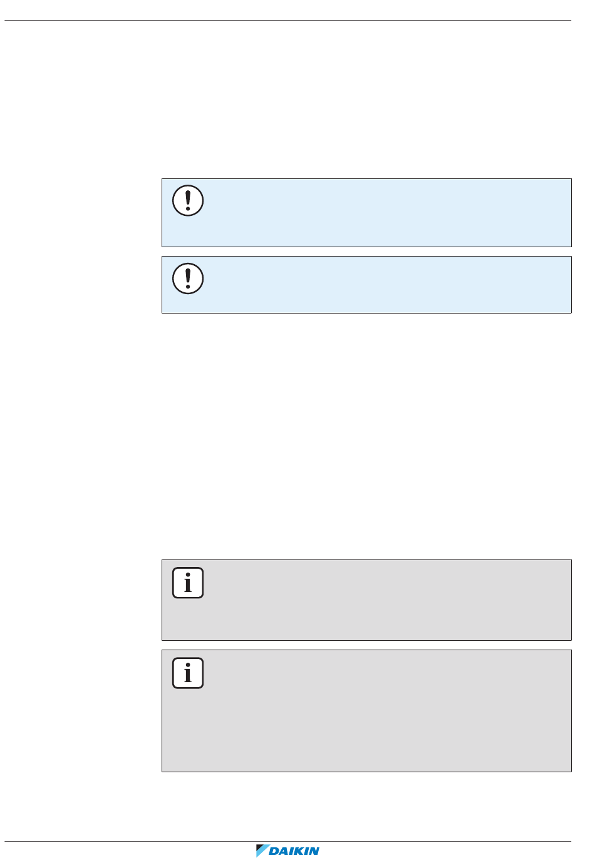This screenshot has width=595, height=868.
Task: Click the exclamation icon in the lower blue notice box
Action: point(188,278)
